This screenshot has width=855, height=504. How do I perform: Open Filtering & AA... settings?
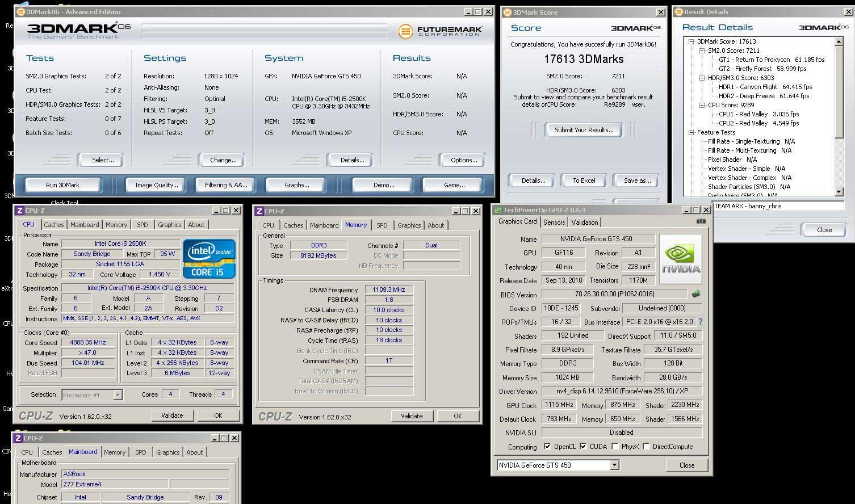coord(226,184)
